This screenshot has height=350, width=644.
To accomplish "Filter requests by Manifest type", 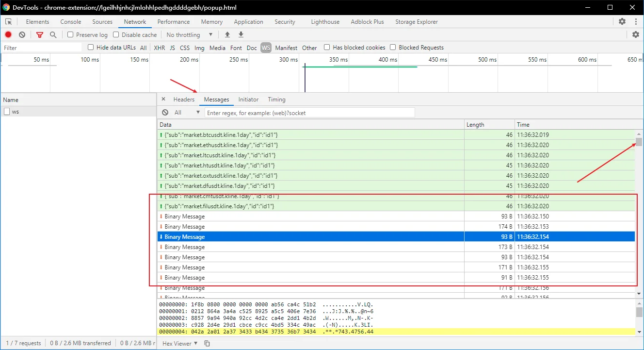I will pyautogui.click(x=286, y=48).
